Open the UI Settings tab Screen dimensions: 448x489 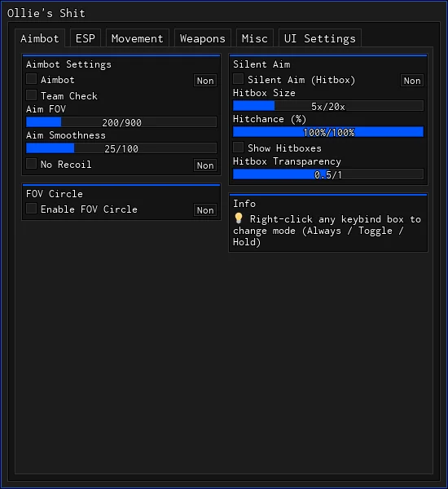pos(320,38)
